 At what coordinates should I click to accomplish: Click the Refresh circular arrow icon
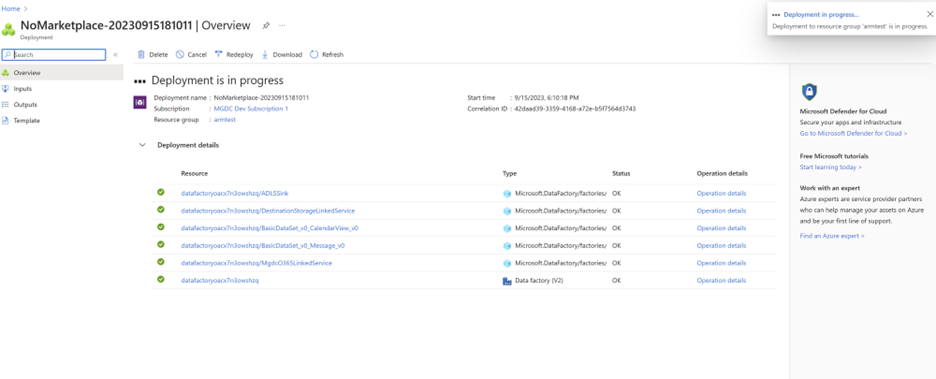tap(314, 54)
